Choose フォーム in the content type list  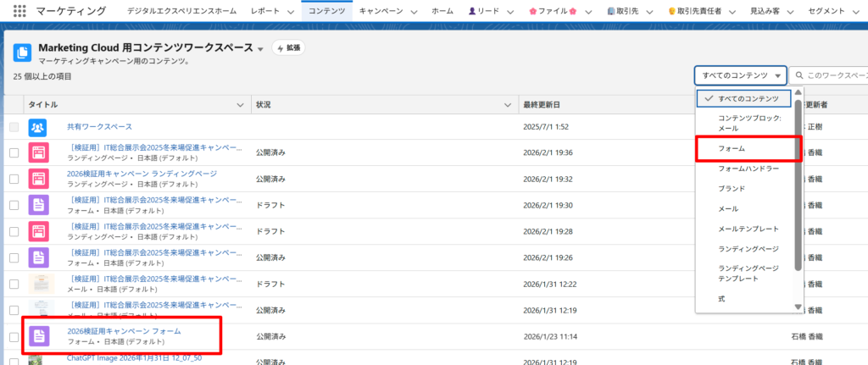[745, 149]
